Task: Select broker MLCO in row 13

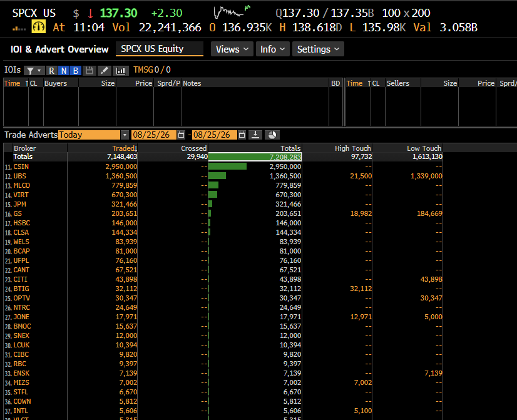Action: coord(22,186)
